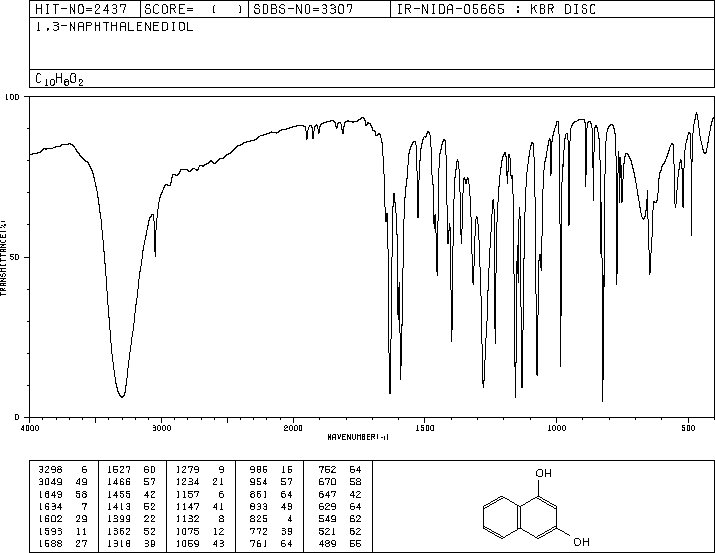Click the 500 tick label on x-axis
Viewport: 715px width, 553px height.
pos(688,428)
